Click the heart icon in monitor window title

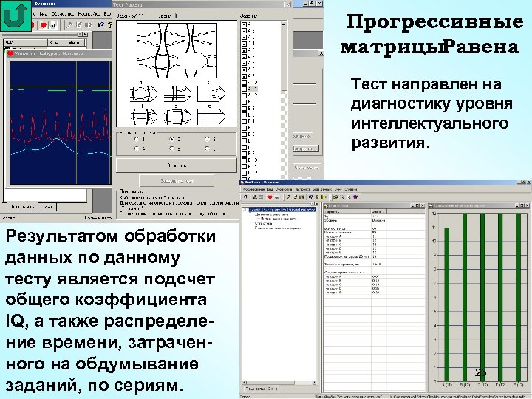click(x=10, y=54)
